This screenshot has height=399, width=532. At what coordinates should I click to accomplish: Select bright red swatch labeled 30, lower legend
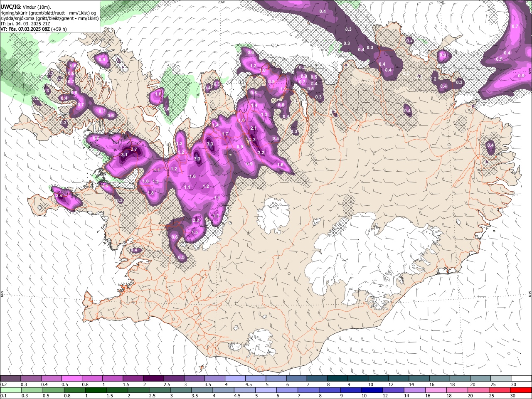pos(521,390)
